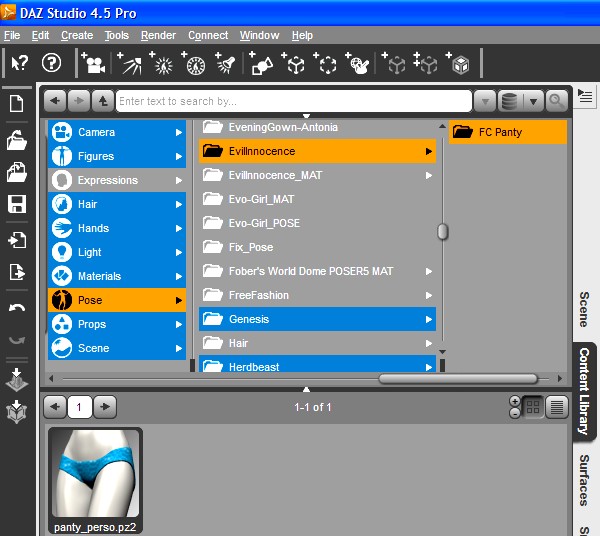
Task: Click the search magnifier button
Action: pyautogui.click(x=556, y=101)
